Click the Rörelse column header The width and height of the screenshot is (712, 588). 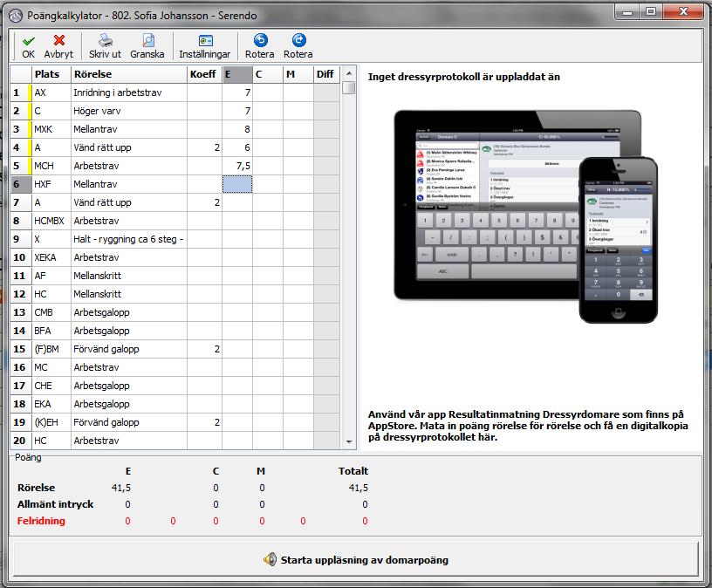point(129,74)
